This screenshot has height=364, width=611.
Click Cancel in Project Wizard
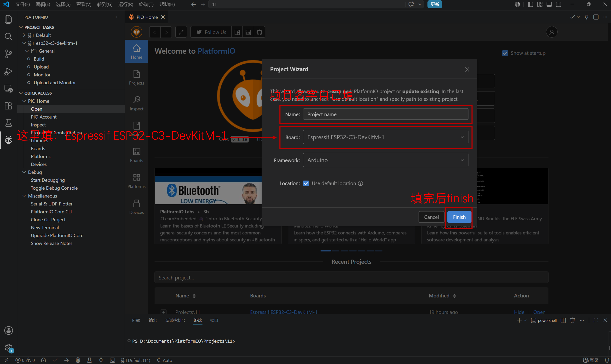[431, 217]
